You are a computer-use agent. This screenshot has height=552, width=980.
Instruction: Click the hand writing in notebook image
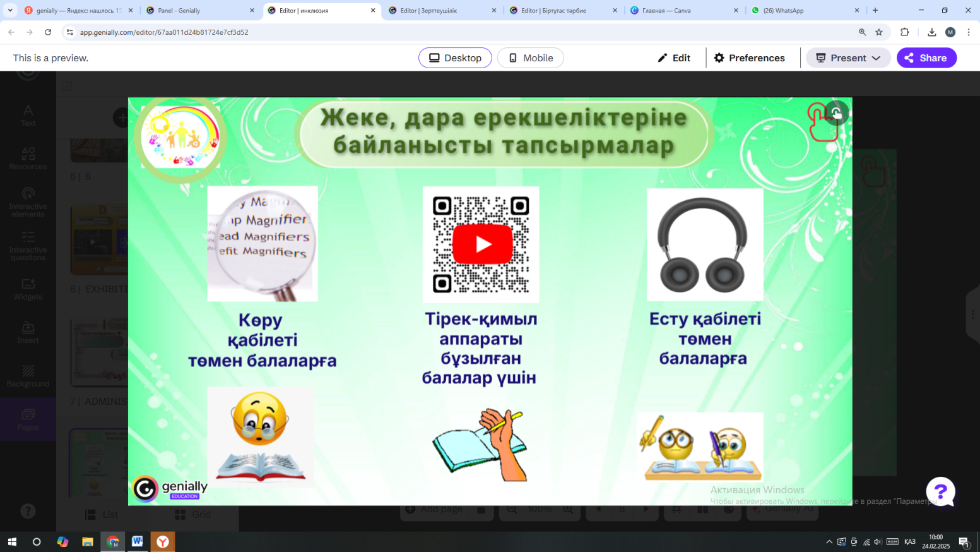point(481,444)
